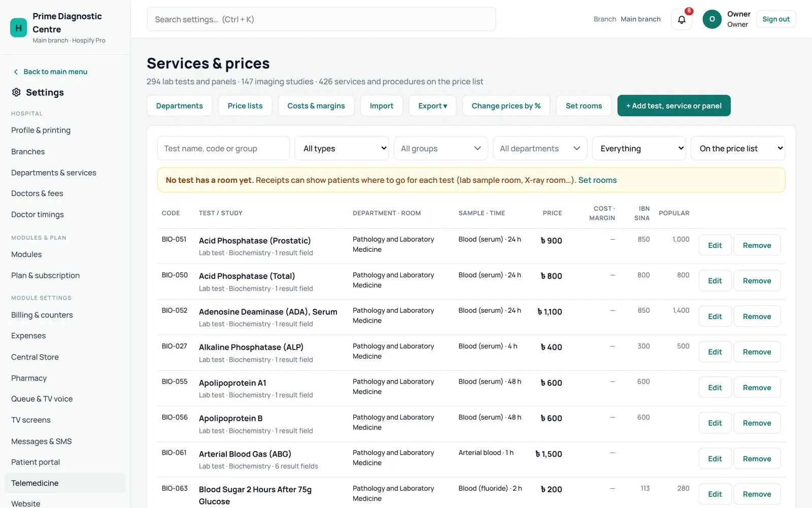The image size is (812, 508).
Task: Open the Export menu
Action: click(x=432, y=106)
